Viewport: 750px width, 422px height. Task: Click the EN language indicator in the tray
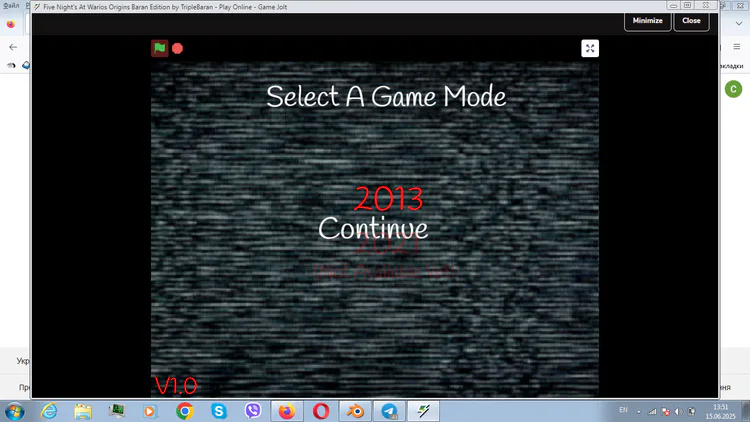coord(623,410)
